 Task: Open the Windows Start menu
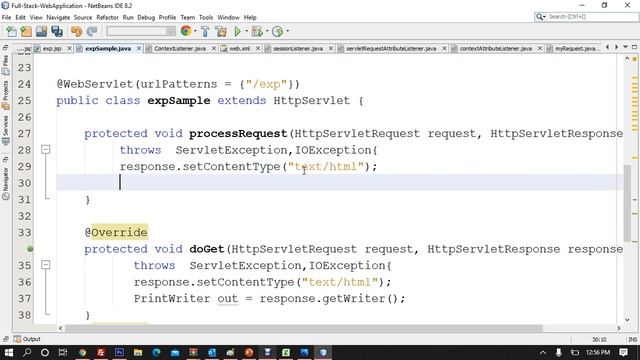(9, 352)
